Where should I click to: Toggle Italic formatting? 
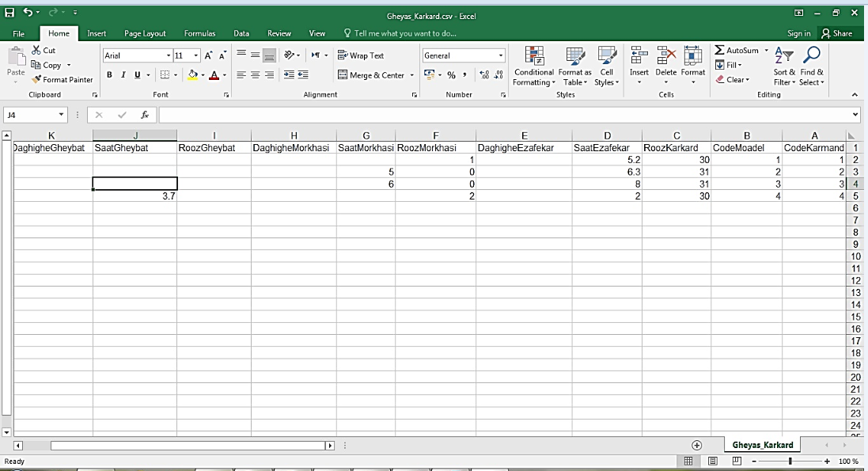pyautogui.click(x=123, y=74)
